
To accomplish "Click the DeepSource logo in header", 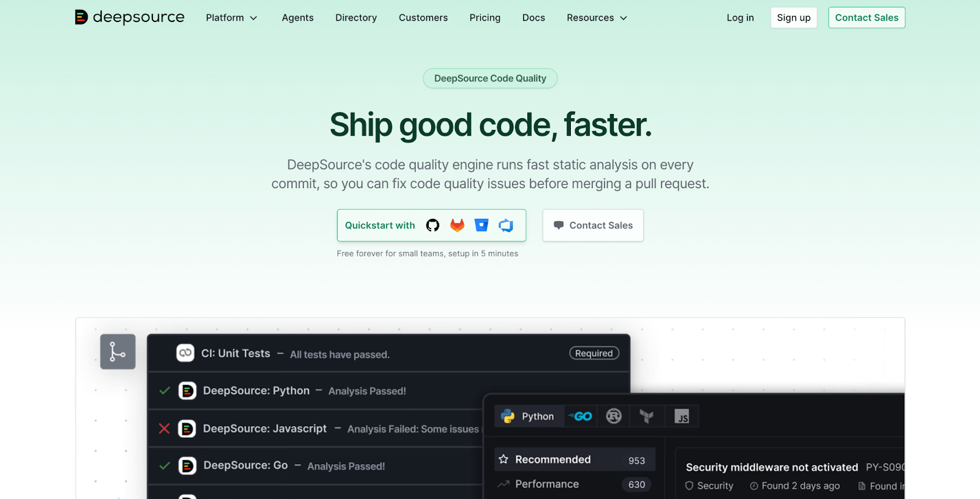I will [129, 17].
